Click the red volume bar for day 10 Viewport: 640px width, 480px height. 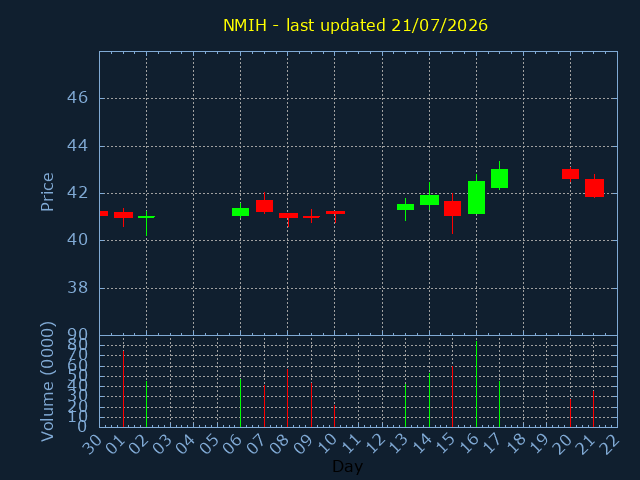click(x=334, y=416)
